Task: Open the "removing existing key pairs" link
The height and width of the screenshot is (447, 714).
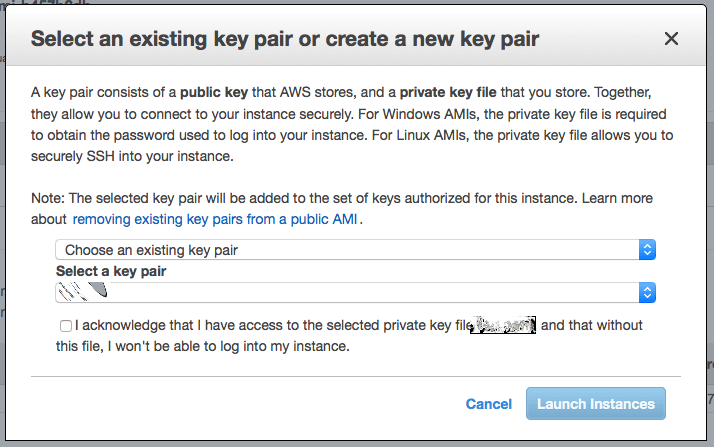Action: [x=216, y=218]
